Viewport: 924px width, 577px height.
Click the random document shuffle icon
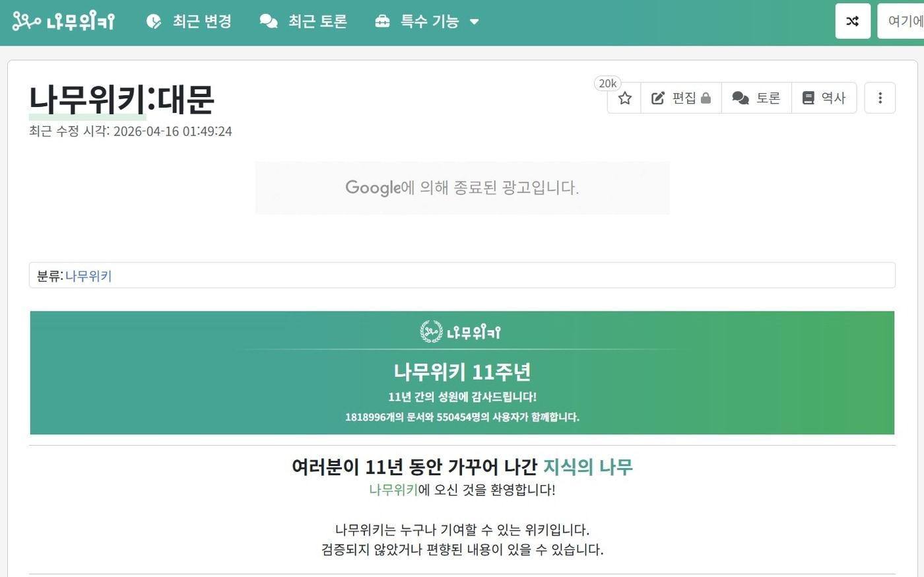pyautogui.click(x=852, y=21)
